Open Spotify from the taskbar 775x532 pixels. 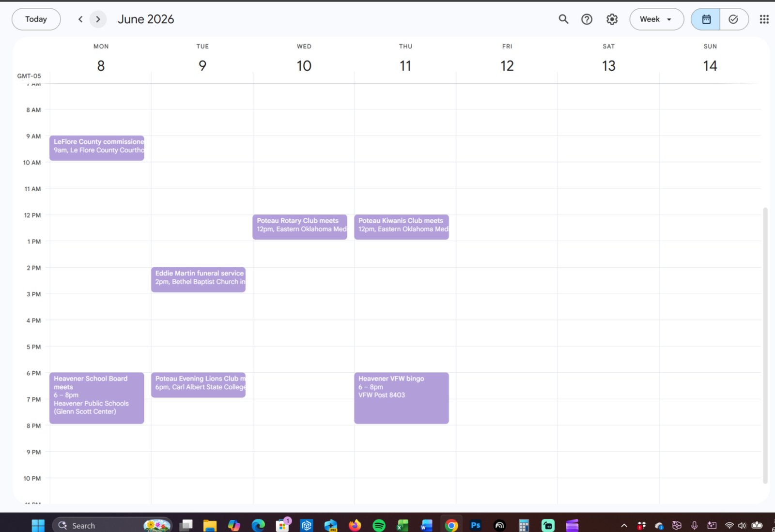coord(379,525)
